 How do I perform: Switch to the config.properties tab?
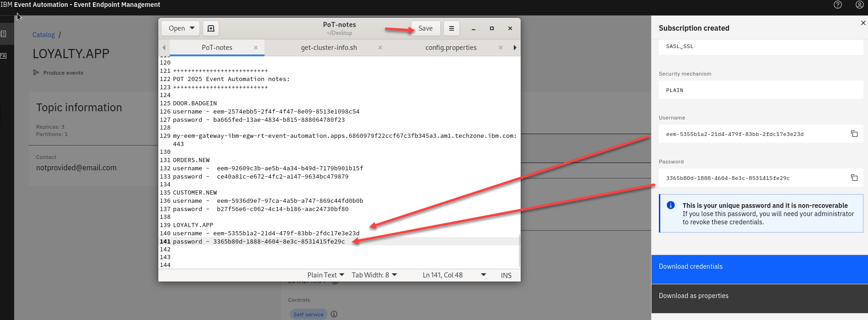(451, 48)
